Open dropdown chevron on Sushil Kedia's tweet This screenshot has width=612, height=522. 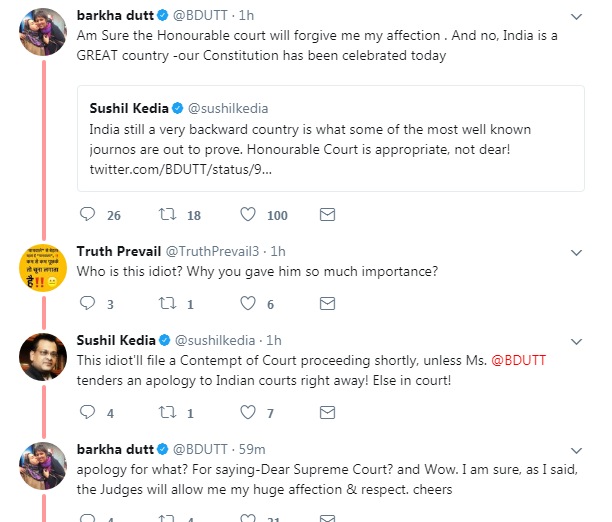coord(577,340)
